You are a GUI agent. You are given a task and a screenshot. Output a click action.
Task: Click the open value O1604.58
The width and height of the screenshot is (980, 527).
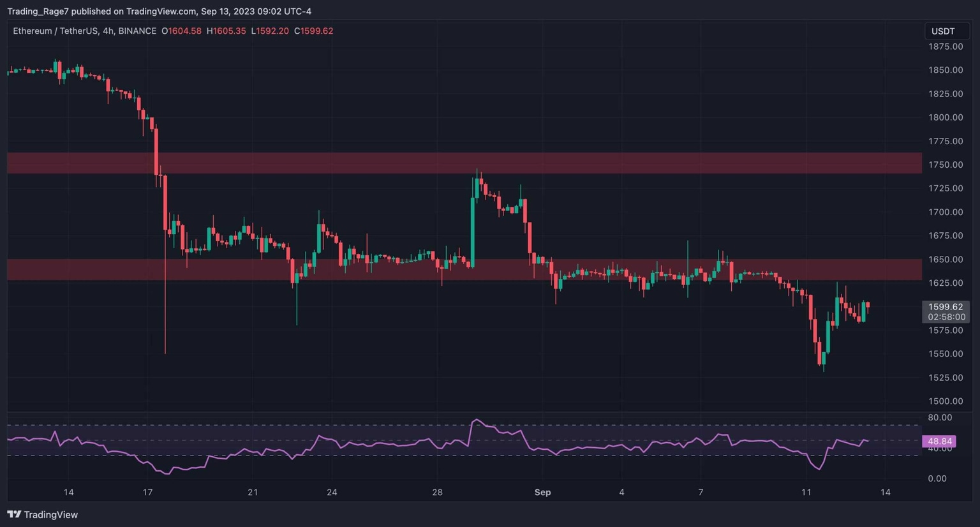tap(181, 31)
